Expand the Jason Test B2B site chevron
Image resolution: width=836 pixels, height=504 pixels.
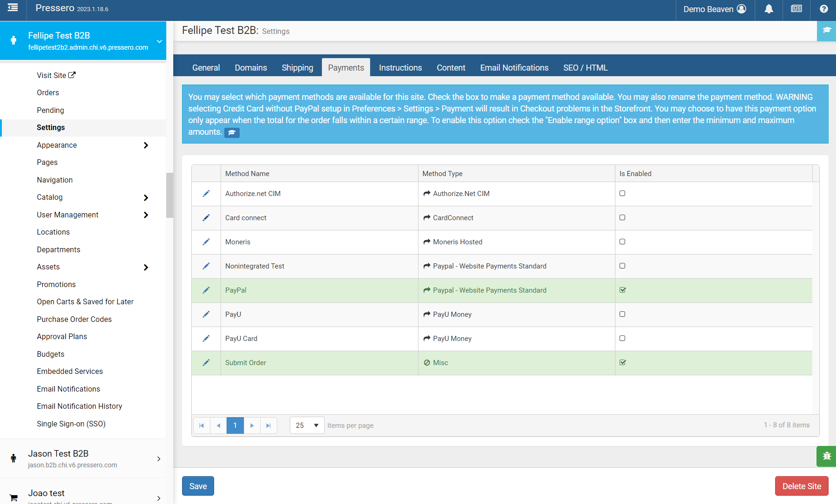coord(159,459)
